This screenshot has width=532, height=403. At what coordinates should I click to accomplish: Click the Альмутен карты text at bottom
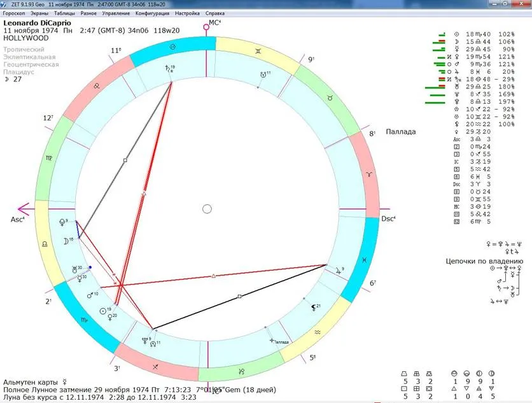30,382
